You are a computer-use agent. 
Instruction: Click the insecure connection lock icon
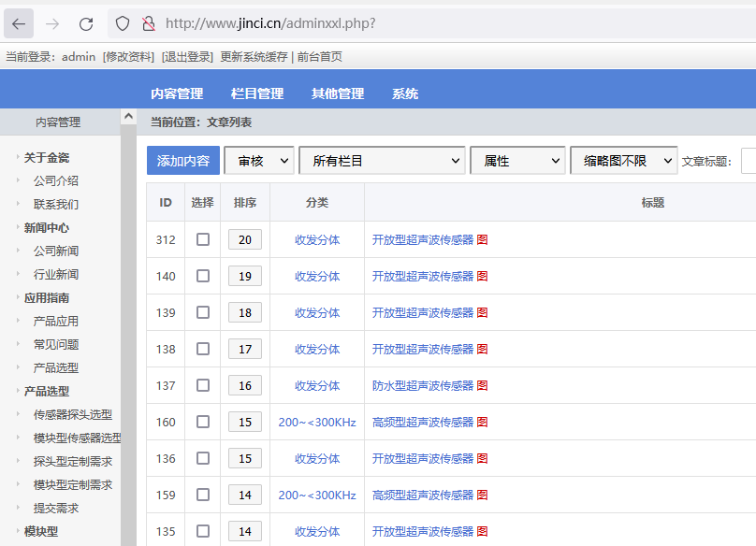pos(147,23)
